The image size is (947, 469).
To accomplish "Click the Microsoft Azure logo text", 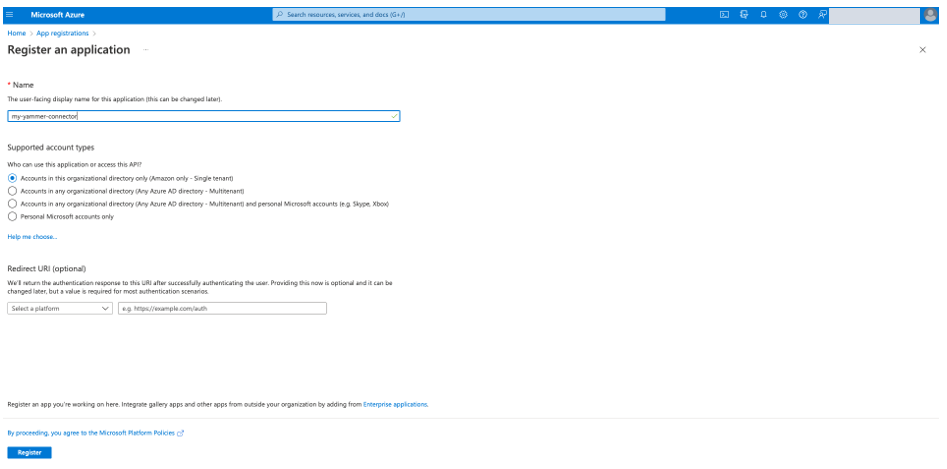I will point(58,14).
